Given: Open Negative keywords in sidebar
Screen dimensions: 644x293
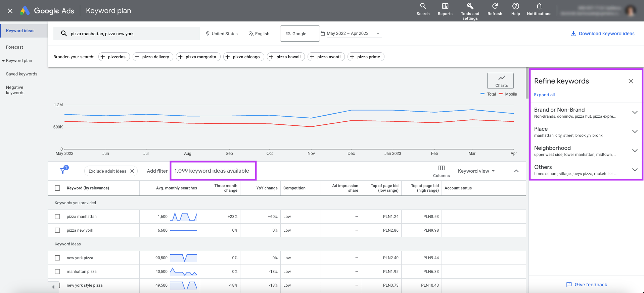Looking at the screenshot, I should pos(15,90).
